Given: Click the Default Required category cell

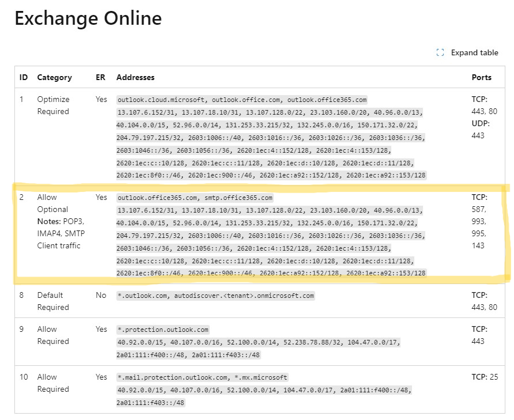Looking at the screenshot, I should [53, 301].
